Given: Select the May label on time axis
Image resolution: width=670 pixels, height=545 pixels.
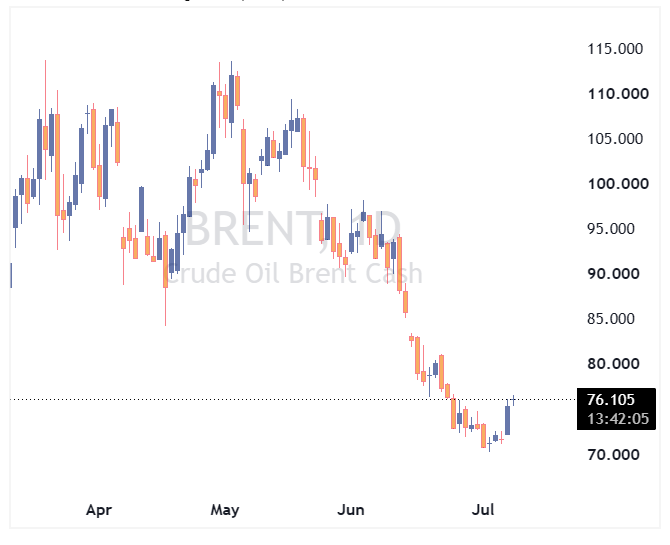Looking at the screenshot, I should click(x=225, y=510).
